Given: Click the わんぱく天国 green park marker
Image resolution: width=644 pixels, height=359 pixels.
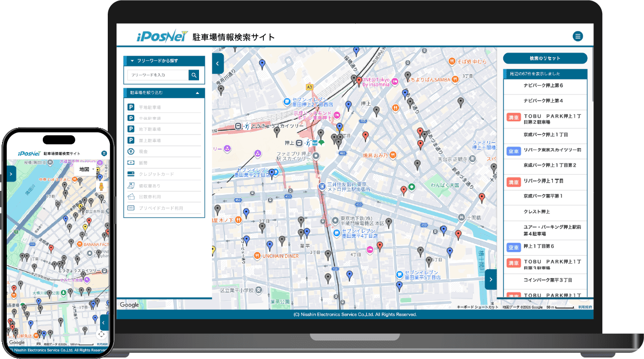Looking at the screenshot, I should pos(411,186).
